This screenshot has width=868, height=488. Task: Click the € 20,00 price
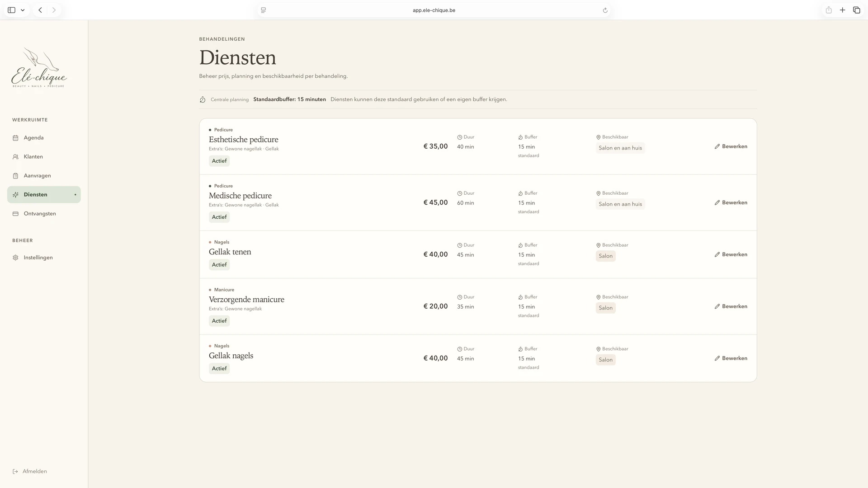pos(435,306)
